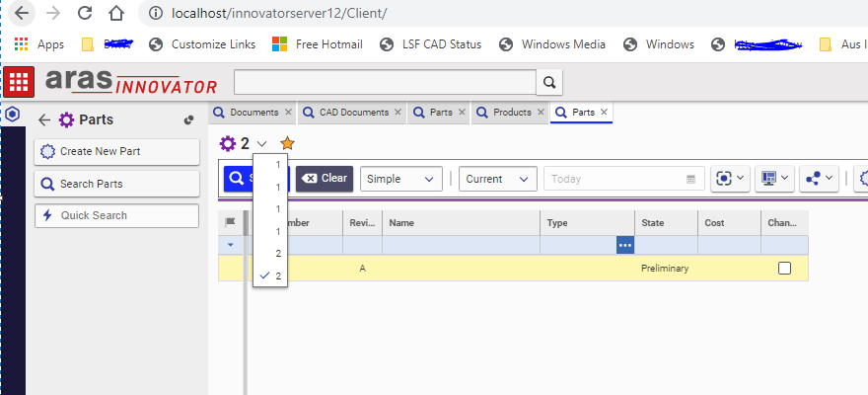
Task: Click the back arrow next to Parts
Action: (x=43, y=119)
